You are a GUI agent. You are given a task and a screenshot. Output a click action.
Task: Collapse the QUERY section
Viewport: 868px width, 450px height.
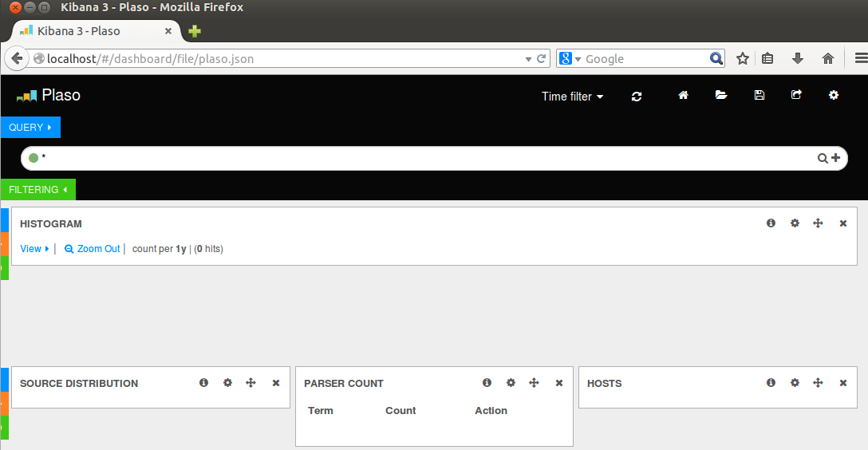point(30,128)
